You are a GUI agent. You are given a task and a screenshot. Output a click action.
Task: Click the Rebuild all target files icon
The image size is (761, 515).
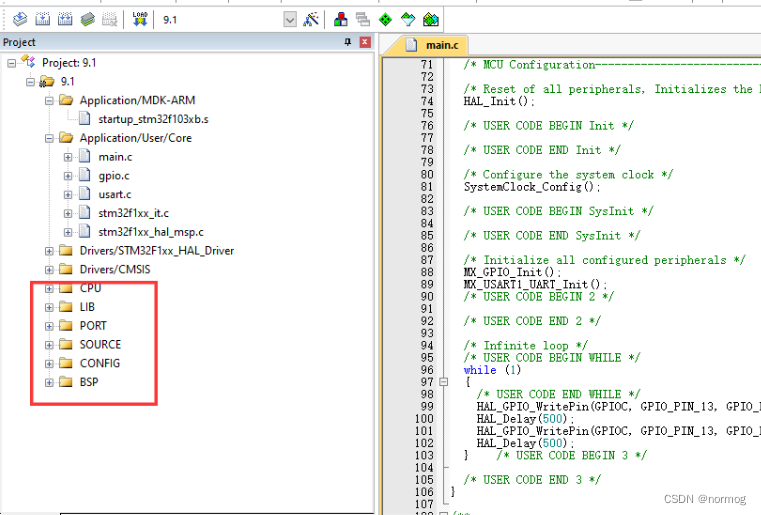65,19
